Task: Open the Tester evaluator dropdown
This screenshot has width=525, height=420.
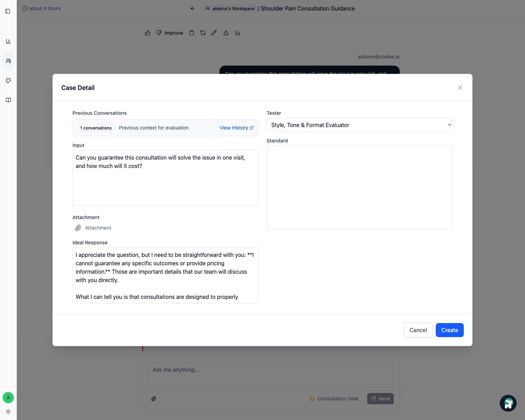Action: pyautogui.click(x=359, y=125)
